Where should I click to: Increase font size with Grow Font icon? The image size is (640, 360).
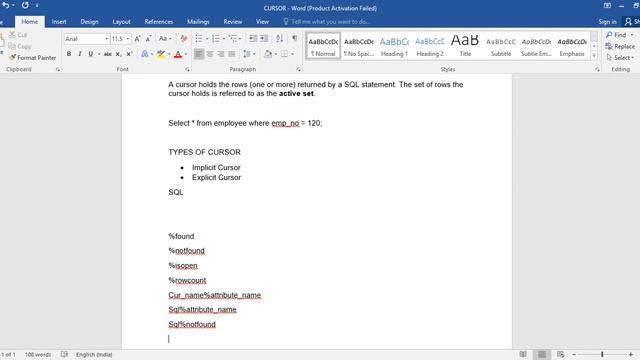click(x=138, y=39)
